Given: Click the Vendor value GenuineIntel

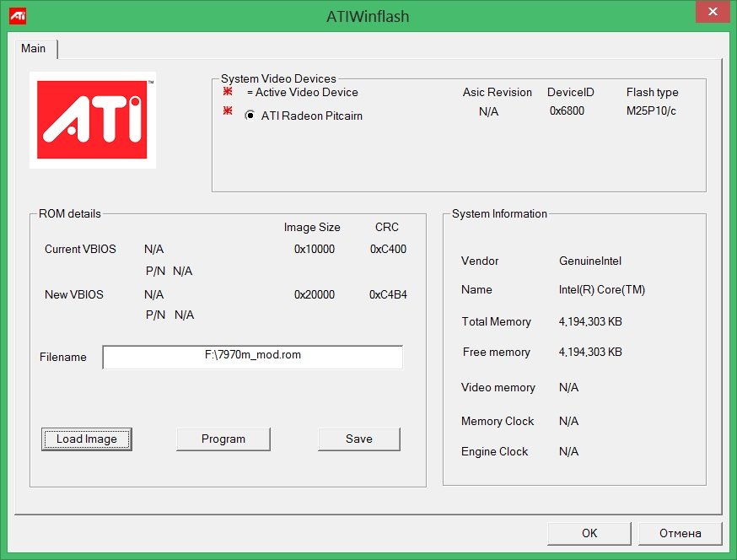Looking at the screenshot, I should pyautogui.click(x=590, y=261).
